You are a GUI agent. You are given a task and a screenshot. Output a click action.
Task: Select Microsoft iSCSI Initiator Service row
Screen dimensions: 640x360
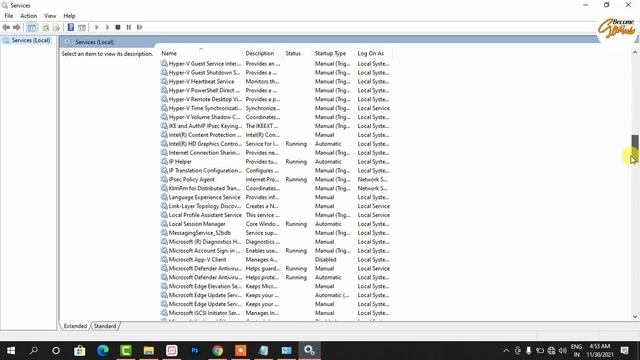tap(275, 313)
